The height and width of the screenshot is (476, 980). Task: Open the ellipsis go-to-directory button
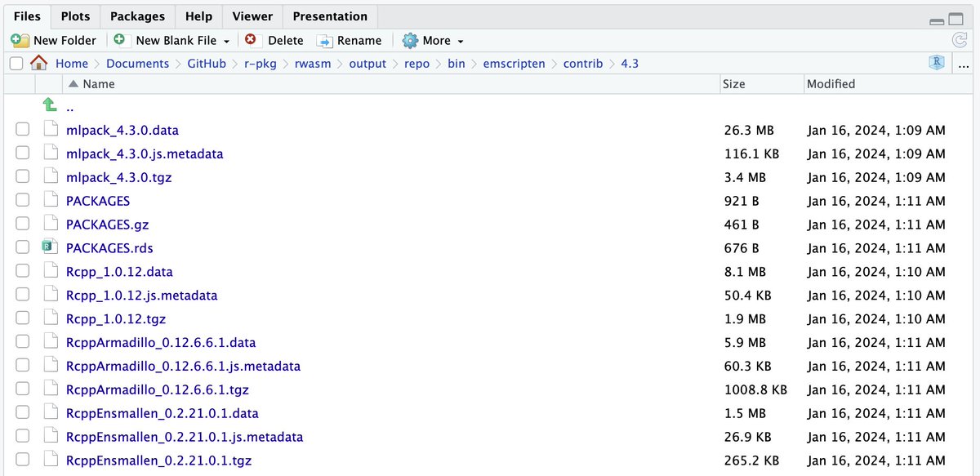point(963,64)
